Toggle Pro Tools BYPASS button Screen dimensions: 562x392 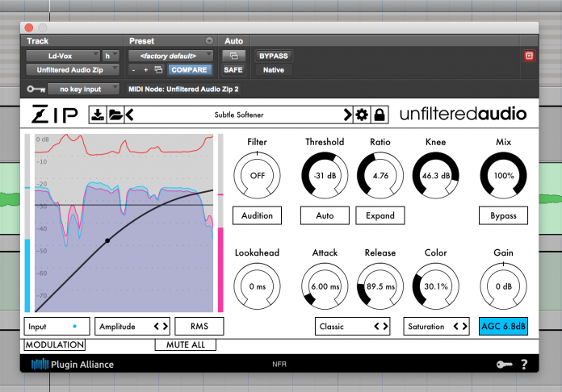point(274,56)
